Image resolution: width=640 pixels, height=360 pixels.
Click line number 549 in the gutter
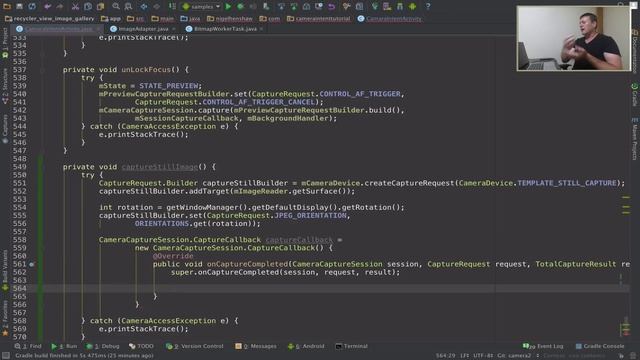[x=19, y=167]
